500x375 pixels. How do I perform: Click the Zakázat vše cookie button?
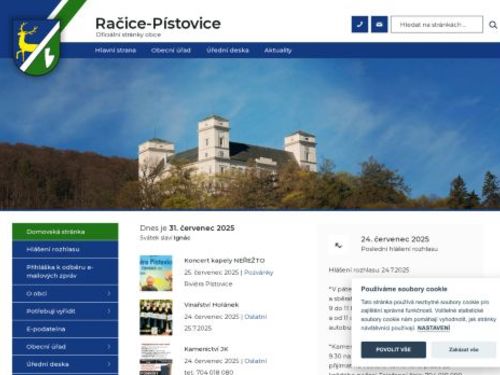click(x=464, y=350)
